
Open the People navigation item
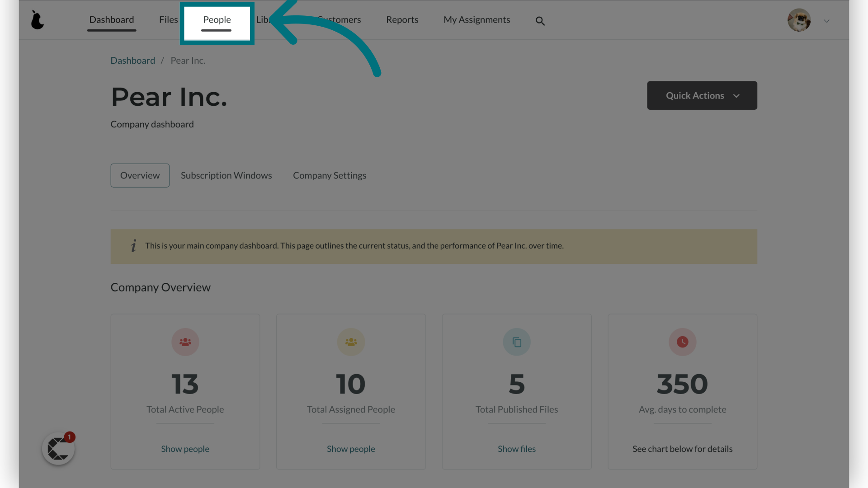pyautogui.click(x=217, y=20)
